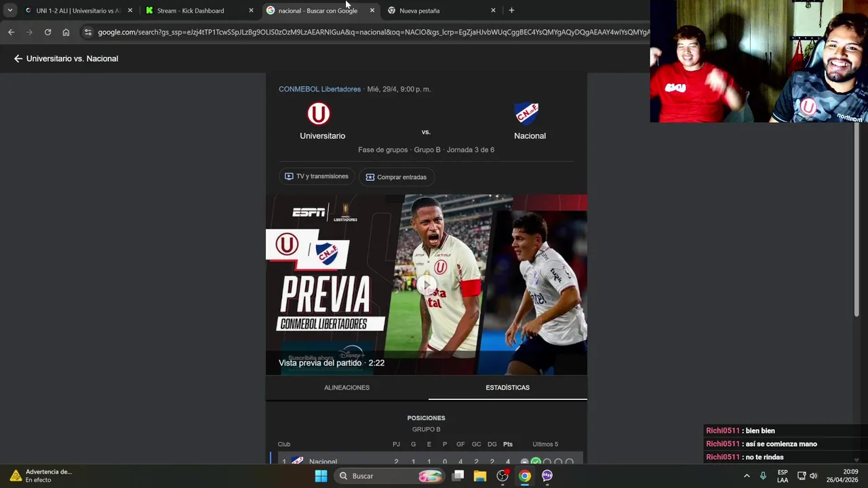Click chat message 'bien bien'

pos(759,430)
